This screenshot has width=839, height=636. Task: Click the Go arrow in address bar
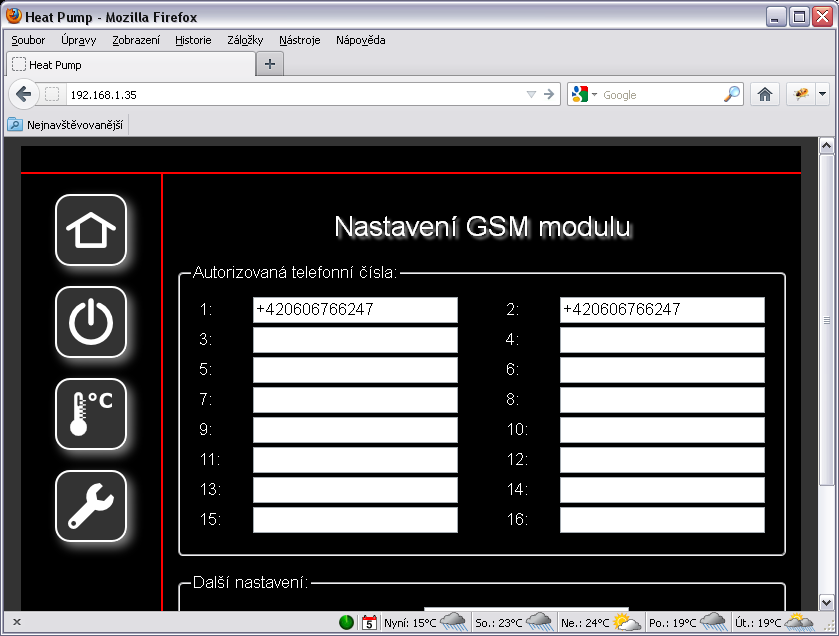549,95
